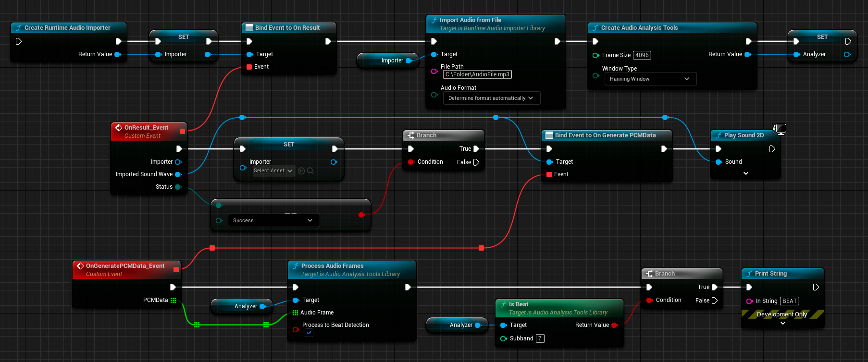Click the browse magnifier icon in the Importer SET node
Screen dimensions: 868x362
(x=310, y=171)
